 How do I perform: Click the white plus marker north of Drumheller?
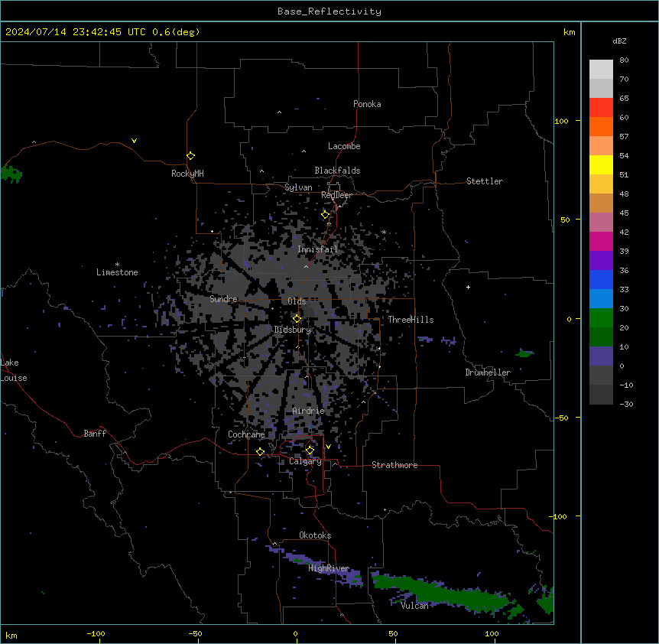pos(468,287)
